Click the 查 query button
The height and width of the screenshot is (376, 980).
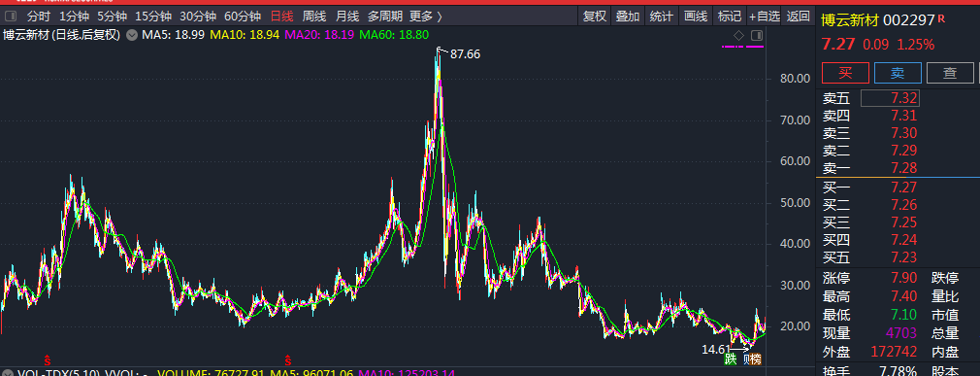(x=950, y=73)
